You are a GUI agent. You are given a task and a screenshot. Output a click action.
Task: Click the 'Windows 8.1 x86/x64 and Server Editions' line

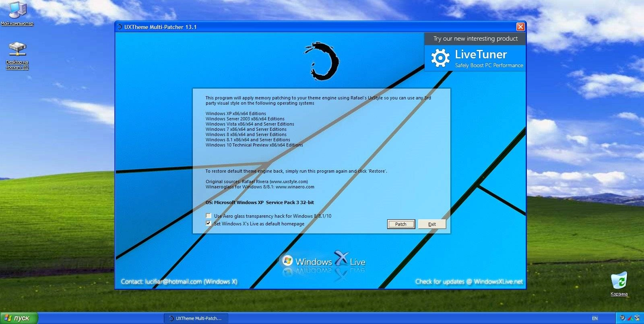[248, 140]
